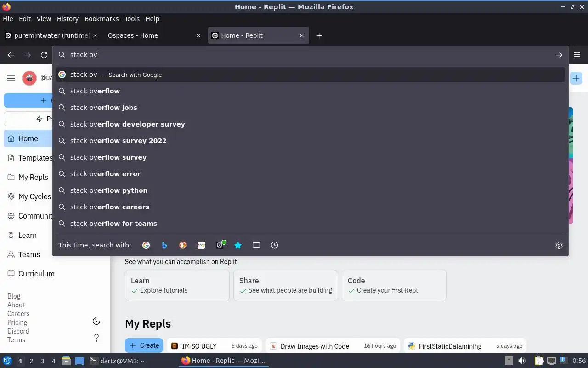Open My Cycles in the sidebar

[28, 196]
